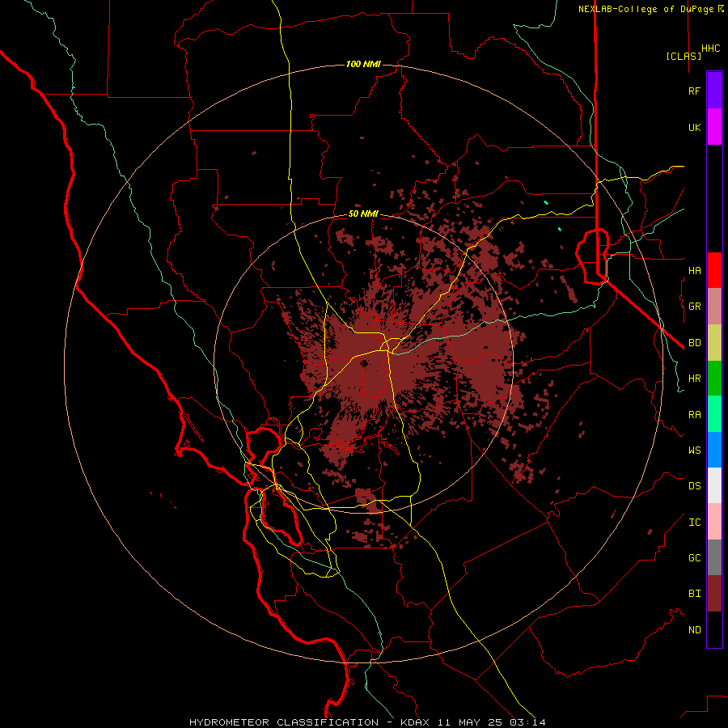The width and height of the screenshot is (728, 728).
Task: Click the WS legend label
Action: (x=694, y=451)
